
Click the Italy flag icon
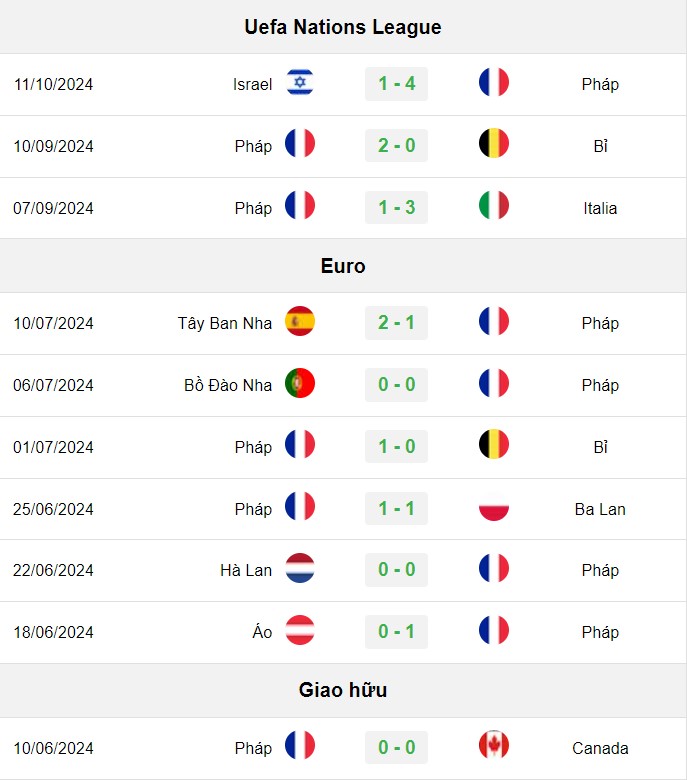(493, 205)
